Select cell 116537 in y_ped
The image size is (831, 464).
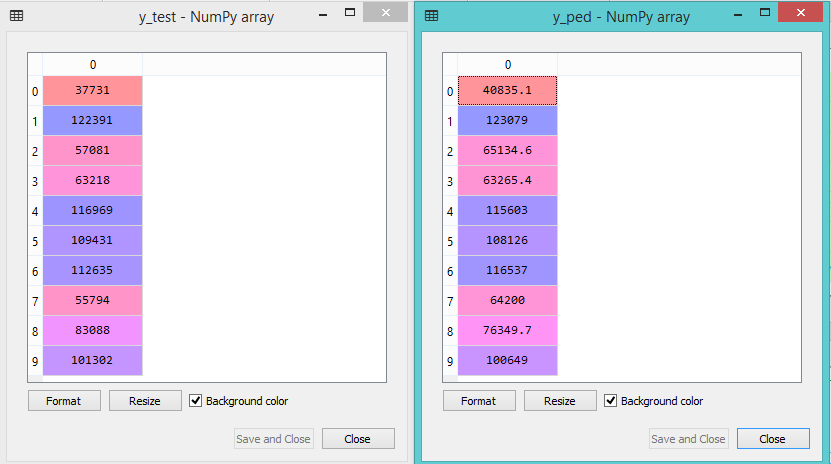click(x=508, y=271)
